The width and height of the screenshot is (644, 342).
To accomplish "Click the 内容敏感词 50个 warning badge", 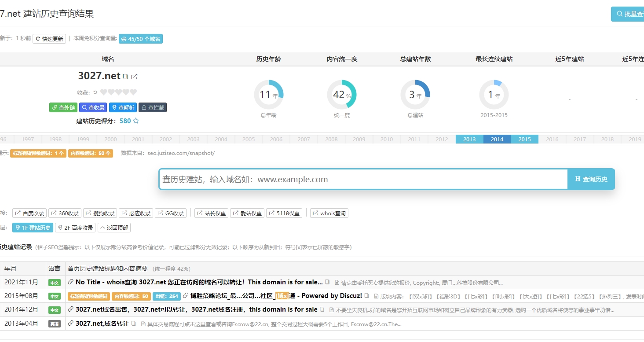I will tap(90, 153).
